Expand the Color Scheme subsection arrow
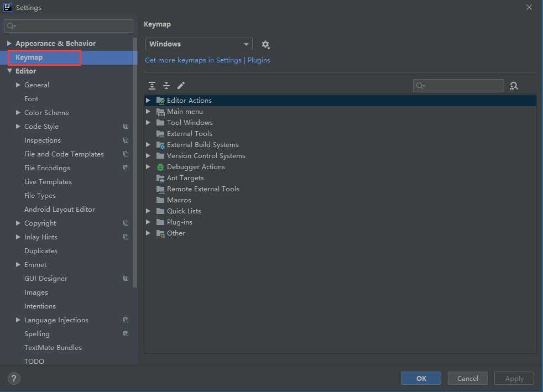543x392 pixels. (x=18, y=113)
